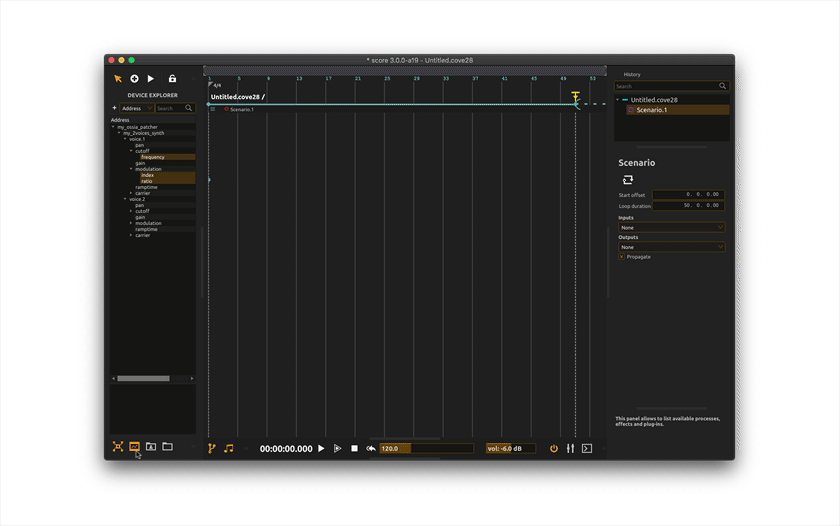Open the System library folder icon

168,446
